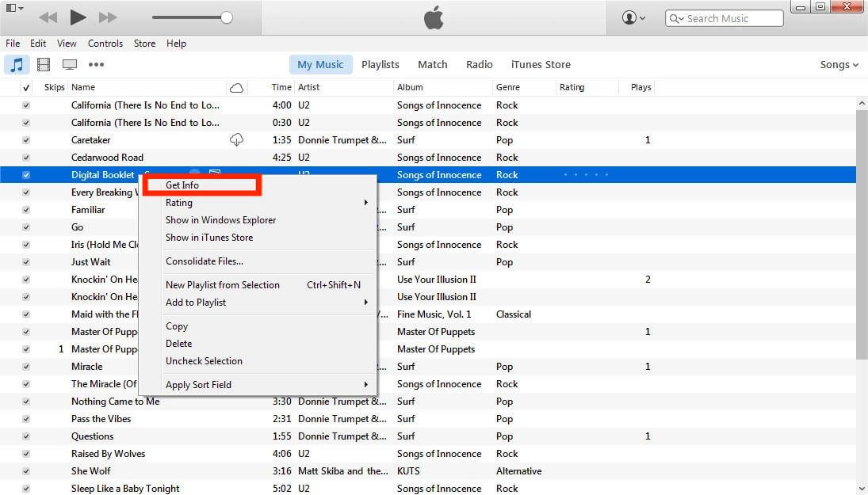Screen dimensions: 868x495
Task: Open the View menu
Action: click(67, 43)
